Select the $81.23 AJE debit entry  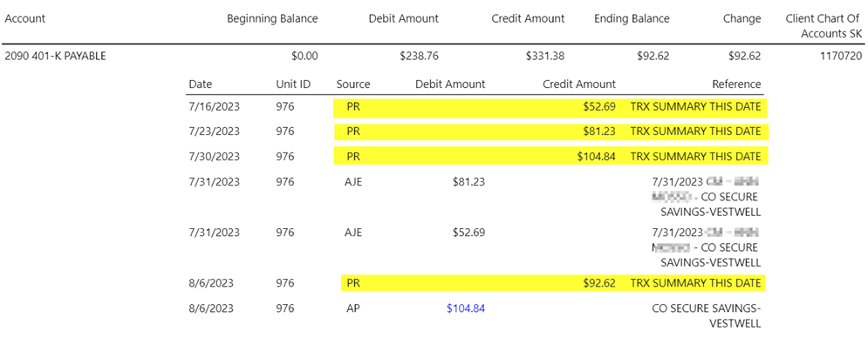point(468,181)
